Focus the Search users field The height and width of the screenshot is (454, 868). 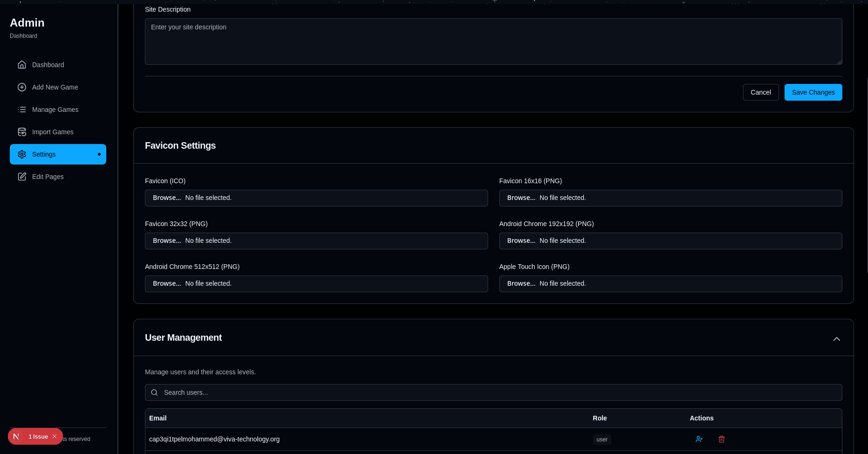tap(493, 392)
